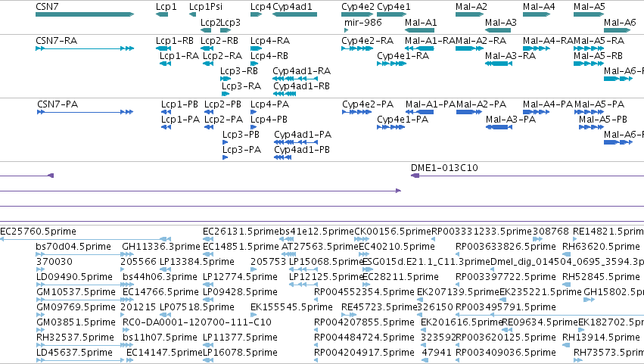Click the Cyp4ad1 gene label
Screen dimensions: 644x364
point(292,7)
